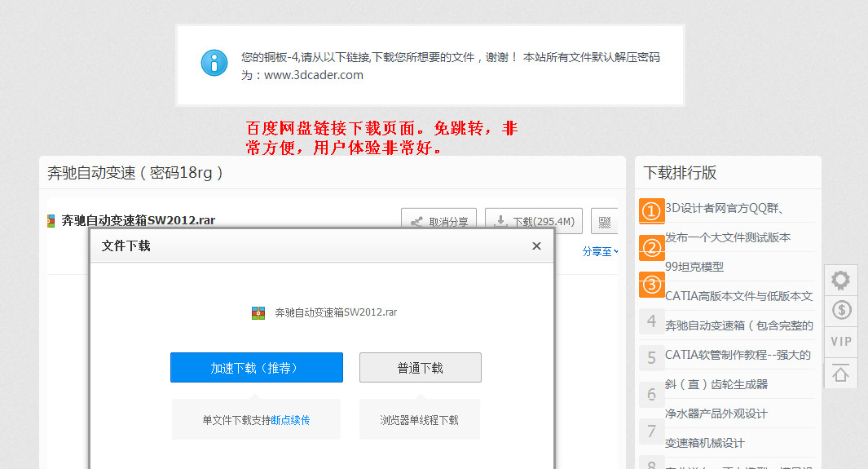The image size is (868, 469).
Task: Choose 普通下载
Action: click(x=421, y=368)
